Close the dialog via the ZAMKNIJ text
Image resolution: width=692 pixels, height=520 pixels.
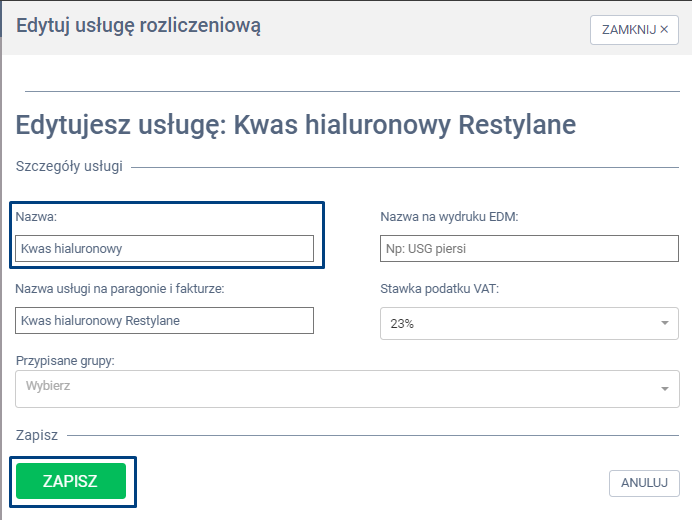[628, 30]
